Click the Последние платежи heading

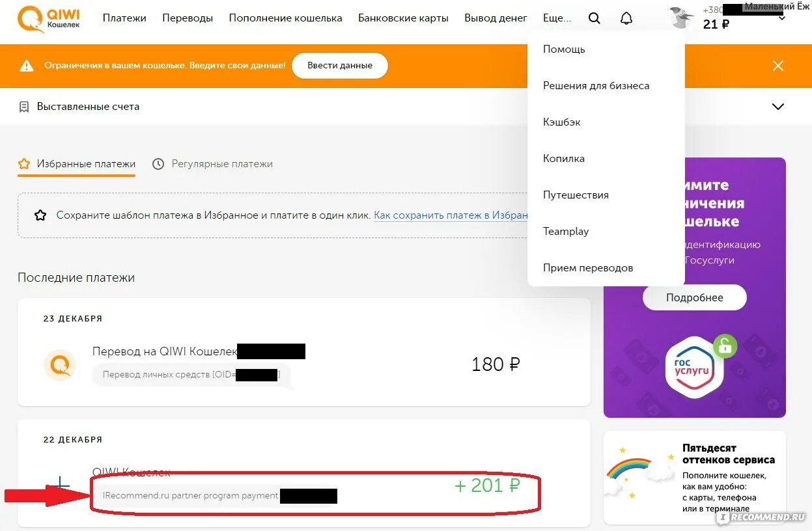click(x=76, y=278)
